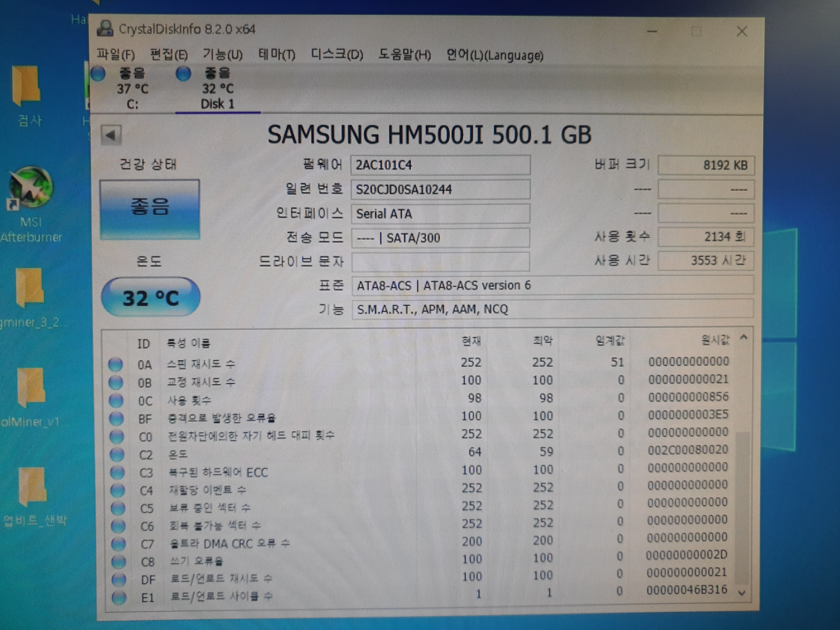Click the CrystalDiskInfo title bar icon

tap(105, 29)
